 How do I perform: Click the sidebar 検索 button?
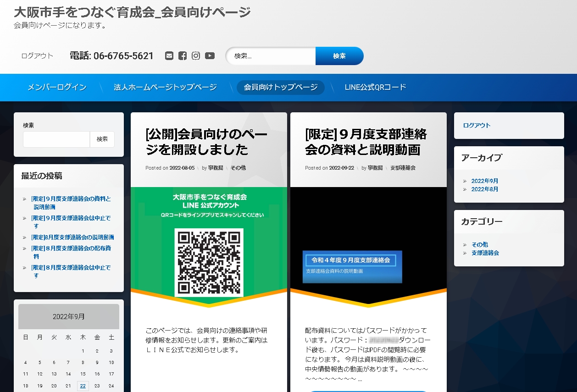102,139
